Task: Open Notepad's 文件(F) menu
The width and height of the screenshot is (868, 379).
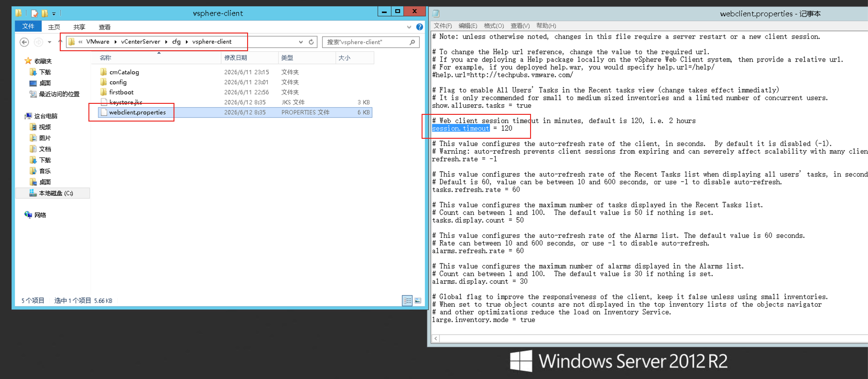Action: [443, 26]
